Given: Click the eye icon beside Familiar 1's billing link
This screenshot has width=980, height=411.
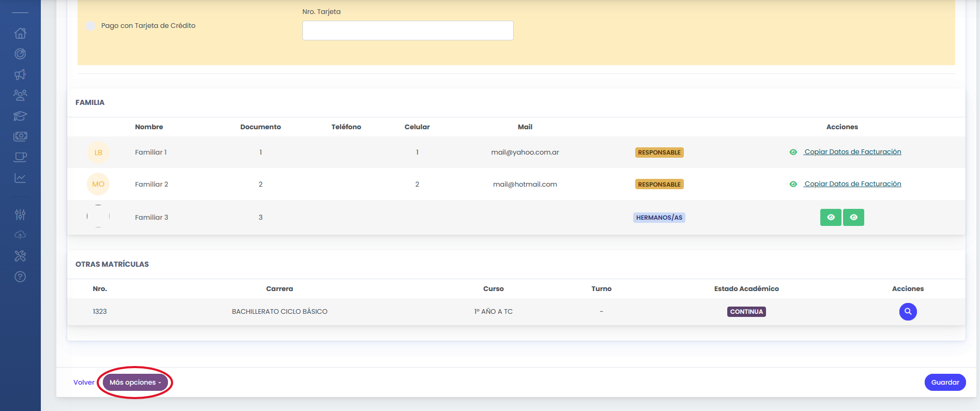Looking at the screenshot, I should point(793,152).
